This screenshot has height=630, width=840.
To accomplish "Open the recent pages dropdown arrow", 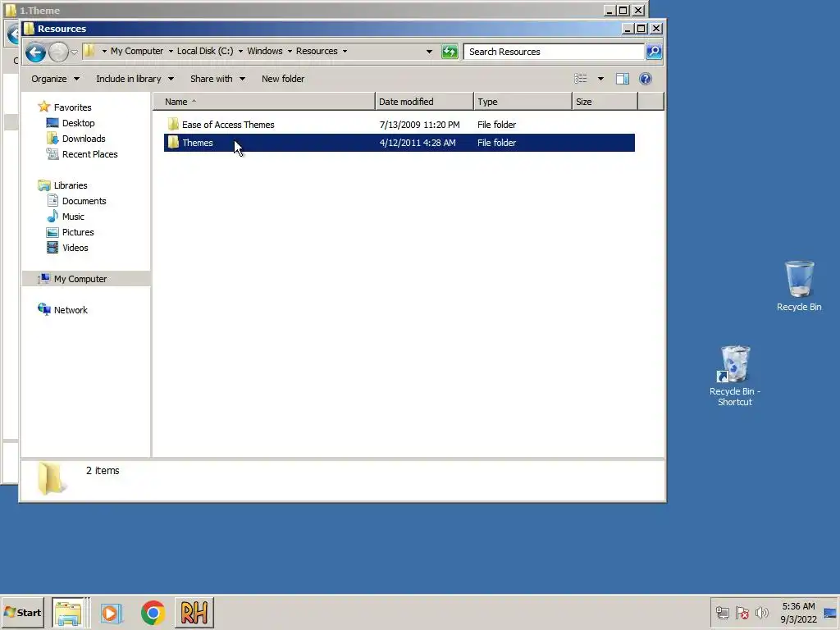I will pos(74,52).
